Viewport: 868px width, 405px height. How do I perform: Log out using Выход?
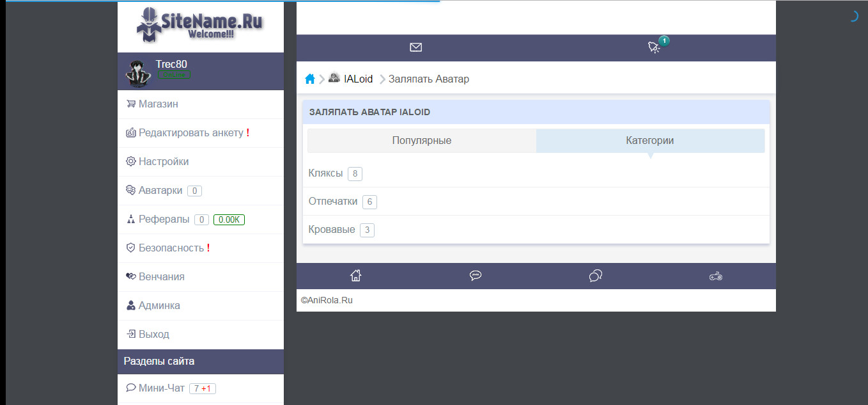tap(154, 335)
